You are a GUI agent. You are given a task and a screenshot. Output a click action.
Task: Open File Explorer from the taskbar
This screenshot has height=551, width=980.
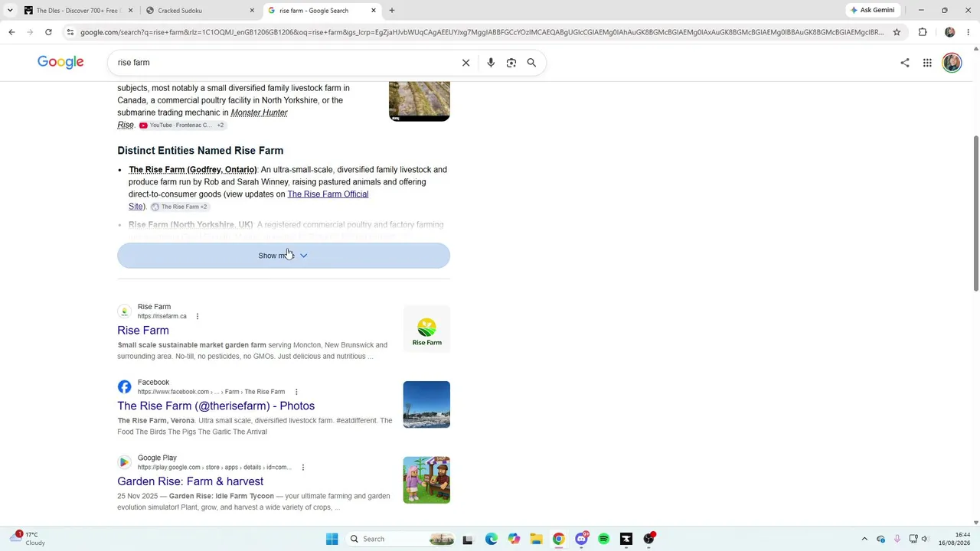tap(536, 539)
